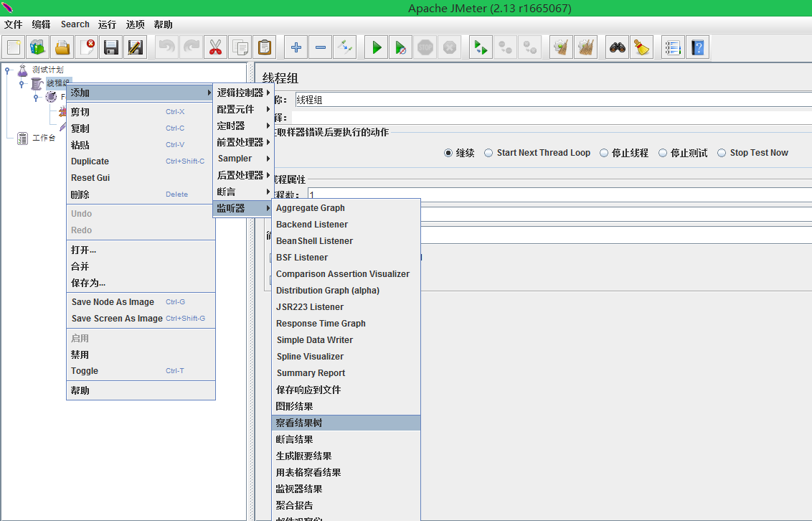Choose 禁用 in context menu
812x521 pixels.
pos(141,355)
